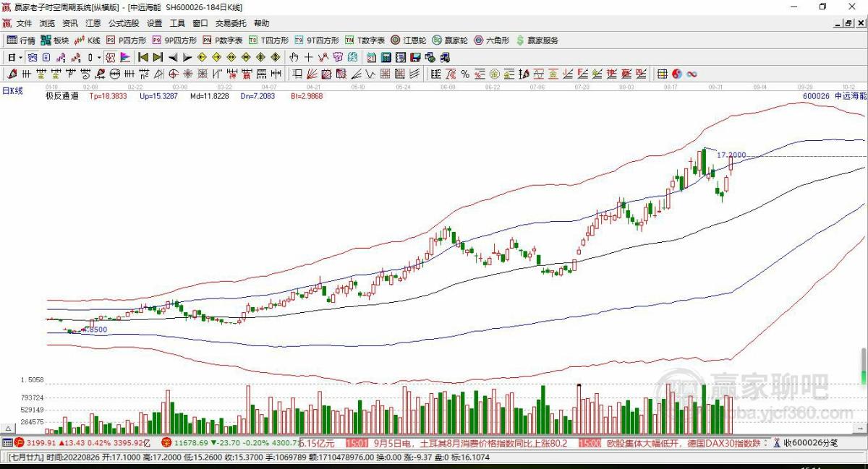
Task: Open the 资讯 menu
Action: (70, 24)
